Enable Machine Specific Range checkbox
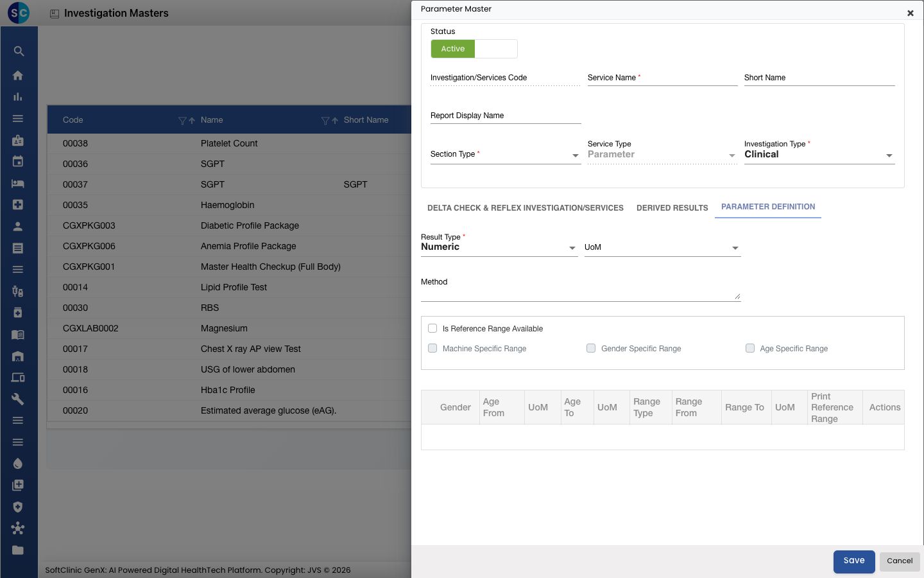The width and height of the screenshot is (924, 578). (432, 348)
